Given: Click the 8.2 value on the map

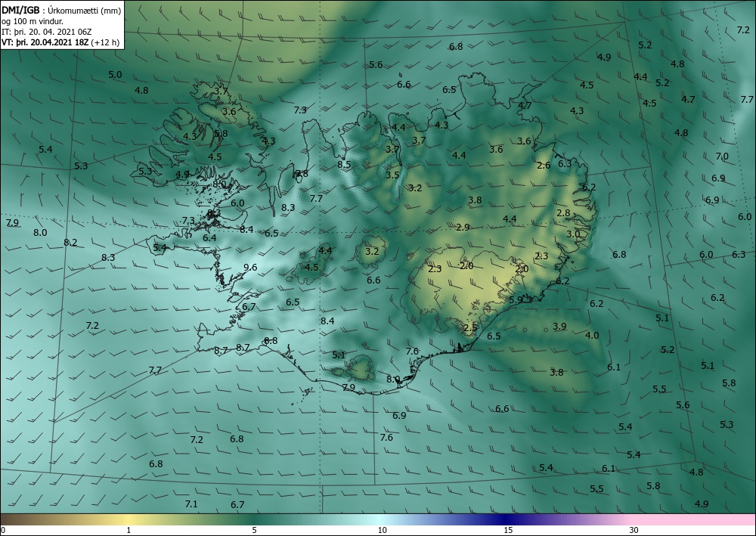Looking at the screenshot, I should pos(70,243).
